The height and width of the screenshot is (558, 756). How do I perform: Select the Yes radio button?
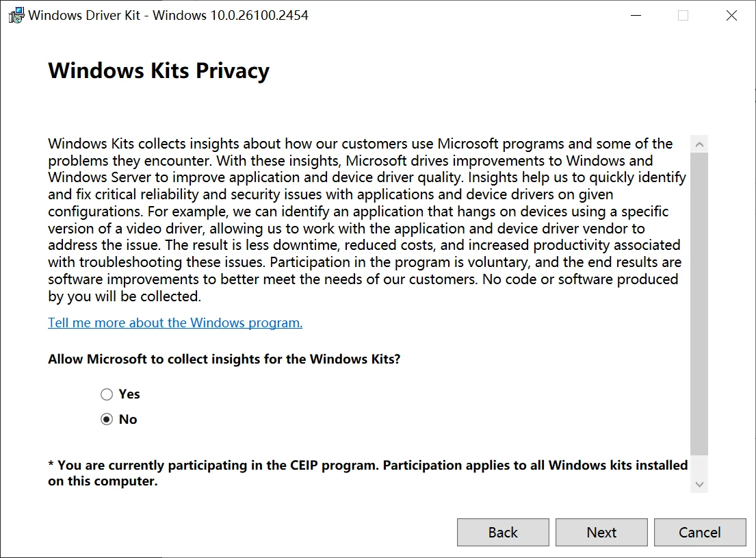[x=107, y=394]
